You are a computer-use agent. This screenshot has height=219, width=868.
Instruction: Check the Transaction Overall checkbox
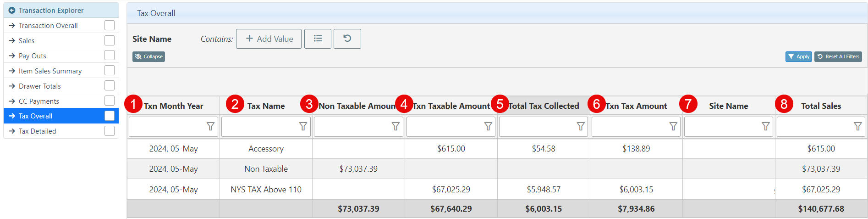pyautogui.click(x=110, y=25)
